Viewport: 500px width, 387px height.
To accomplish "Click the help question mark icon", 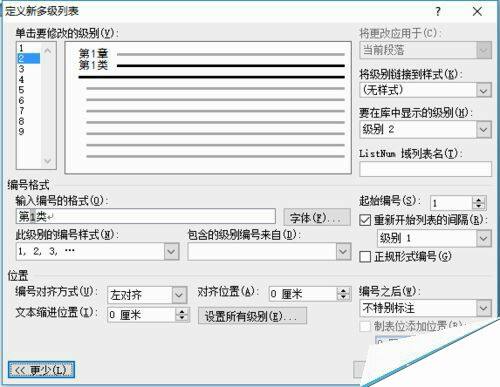I will click(438, 12).
